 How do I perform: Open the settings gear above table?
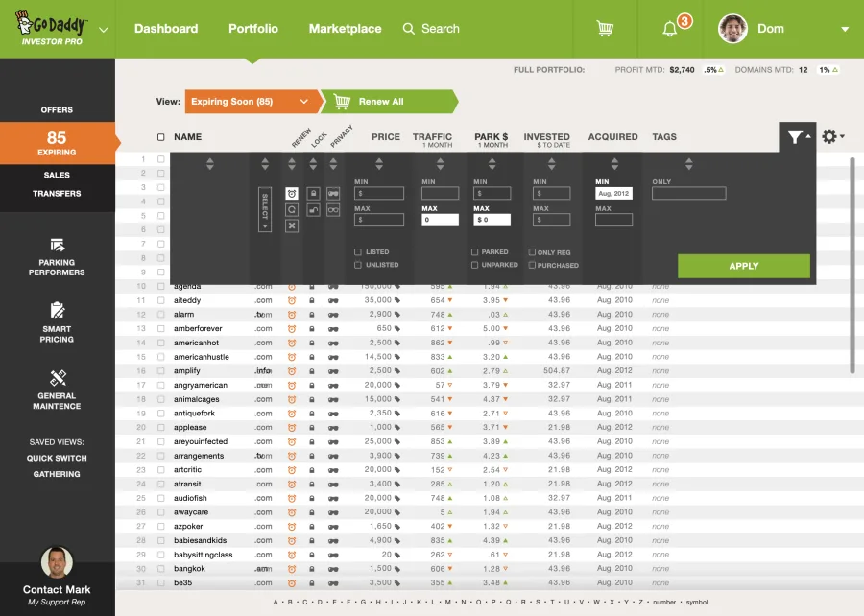829,136
